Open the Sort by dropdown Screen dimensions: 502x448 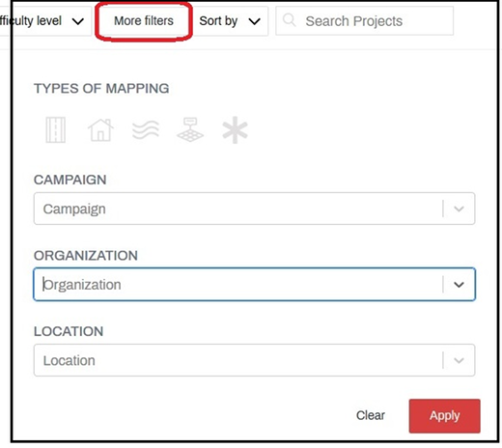click(x=230, y=21)
